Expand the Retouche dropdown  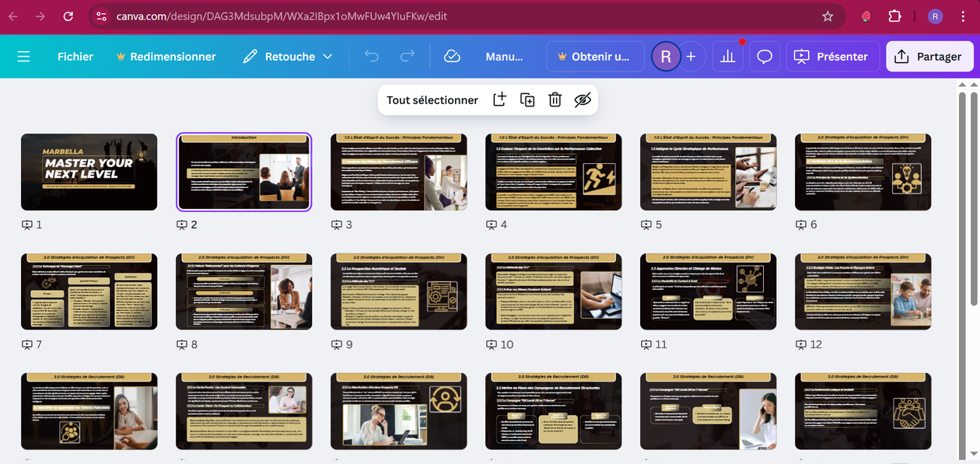288,57
